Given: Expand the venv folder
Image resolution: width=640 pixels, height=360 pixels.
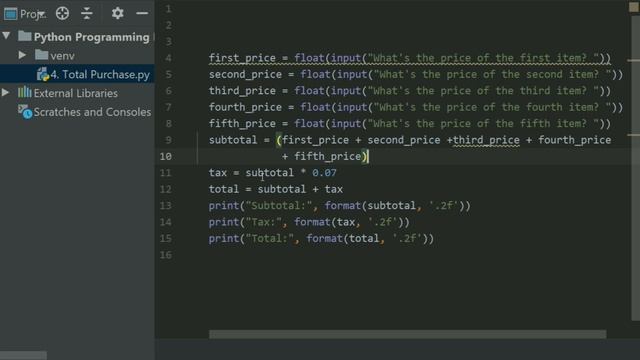Looking at the screenshot, I should [x=22, y=55].
